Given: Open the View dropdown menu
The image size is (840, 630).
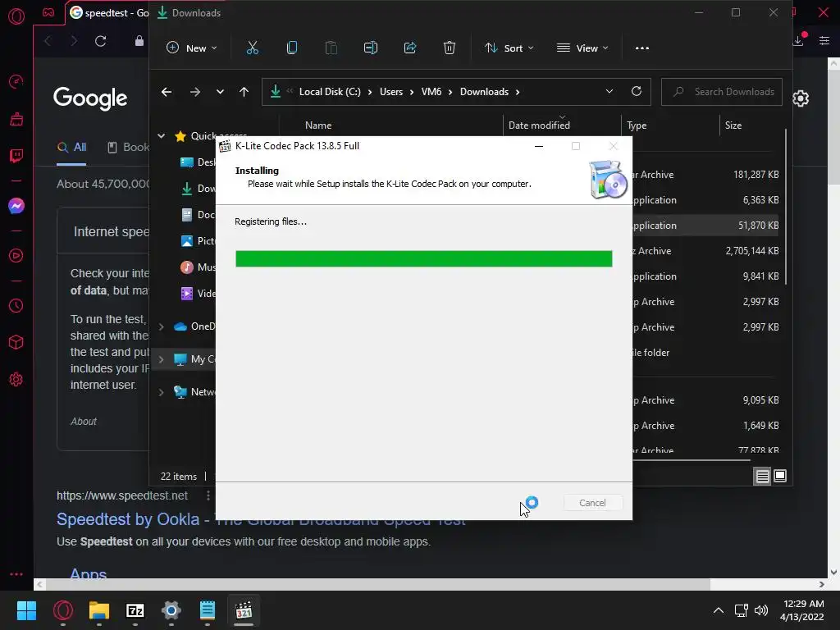Looking at the screenshot, I should tap(582, 48).
